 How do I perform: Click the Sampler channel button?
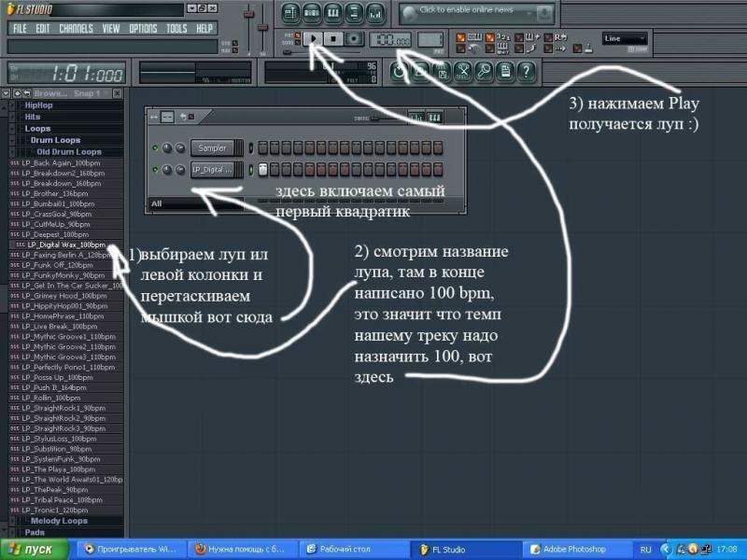coord(214,148)
